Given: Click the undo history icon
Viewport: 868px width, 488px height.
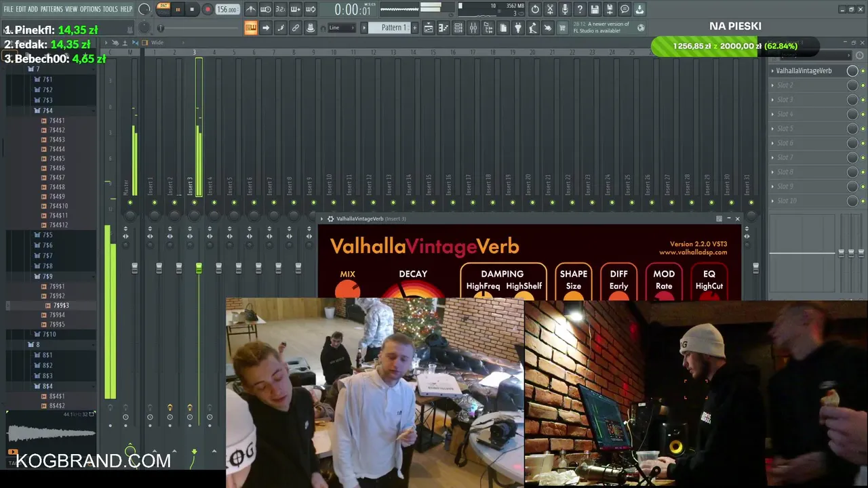Looking at the screenshot, I should (x=535, y=9).
